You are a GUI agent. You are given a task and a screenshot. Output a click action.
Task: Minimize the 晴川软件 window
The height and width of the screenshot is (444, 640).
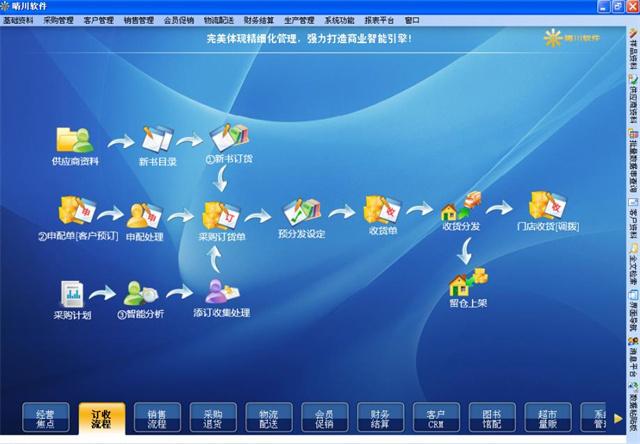pos(604,6)
